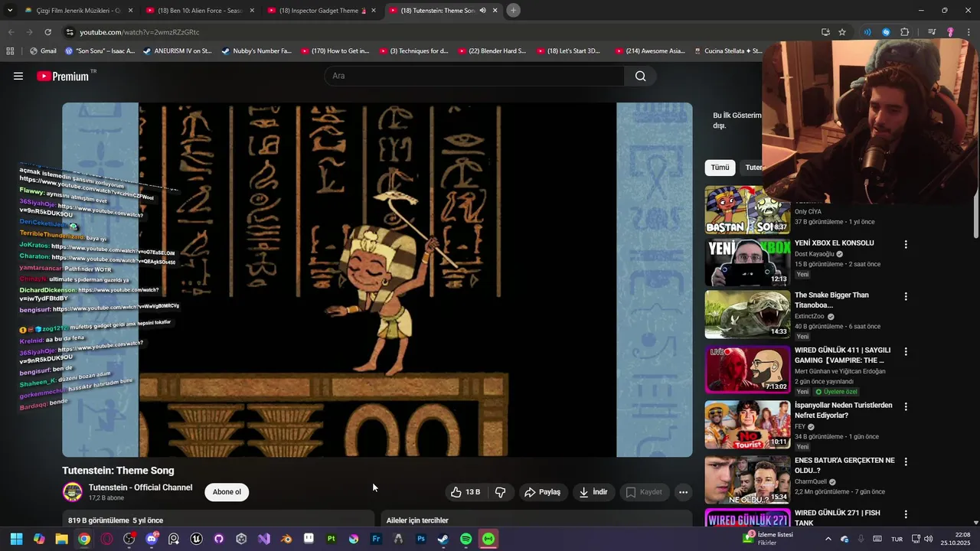Subscribe with the Abone ol button
980x551 pixels.
click(227, 492)
